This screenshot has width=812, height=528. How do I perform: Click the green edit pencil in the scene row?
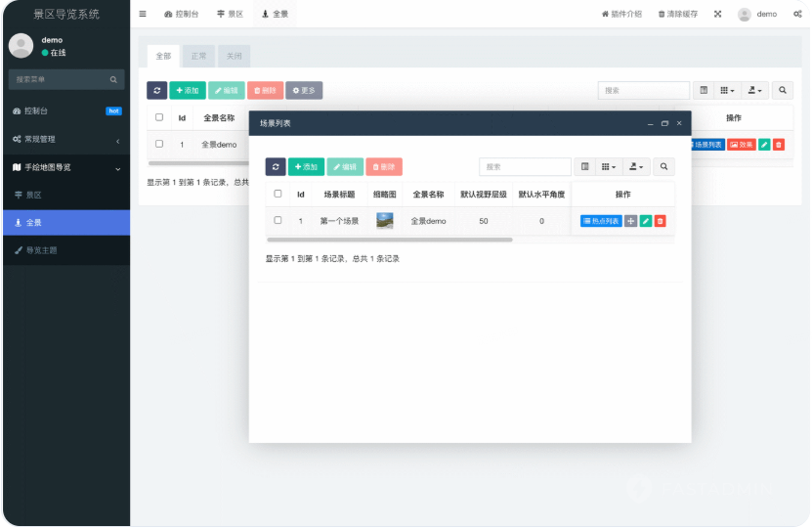(x=646, y=221)
